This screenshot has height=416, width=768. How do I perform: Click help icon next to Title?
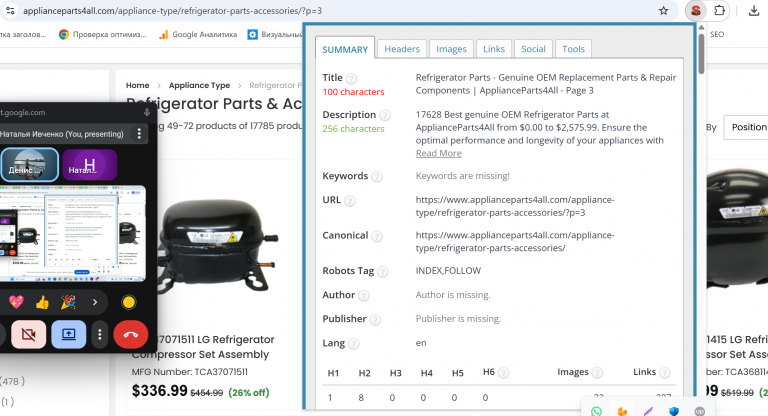point(351,78)
